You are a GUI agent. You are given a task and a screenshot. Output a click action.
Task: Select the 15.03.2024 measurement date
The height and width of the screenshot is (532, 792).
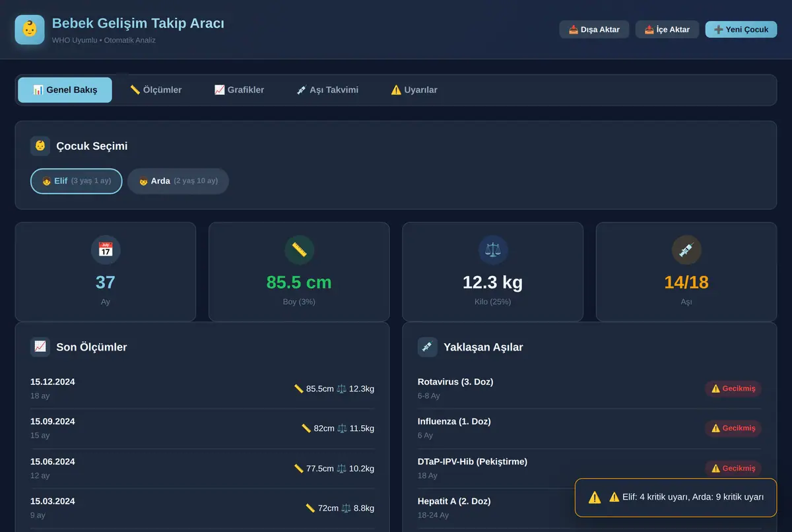tap(53, 501)
